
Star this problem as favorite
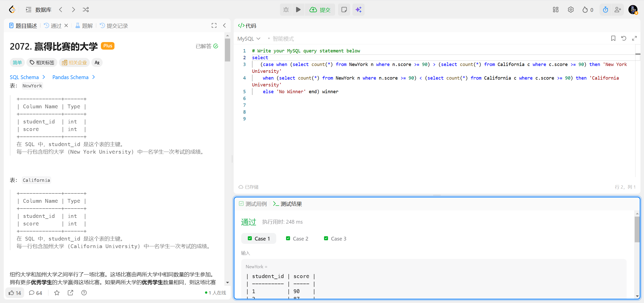pos(57,293)
